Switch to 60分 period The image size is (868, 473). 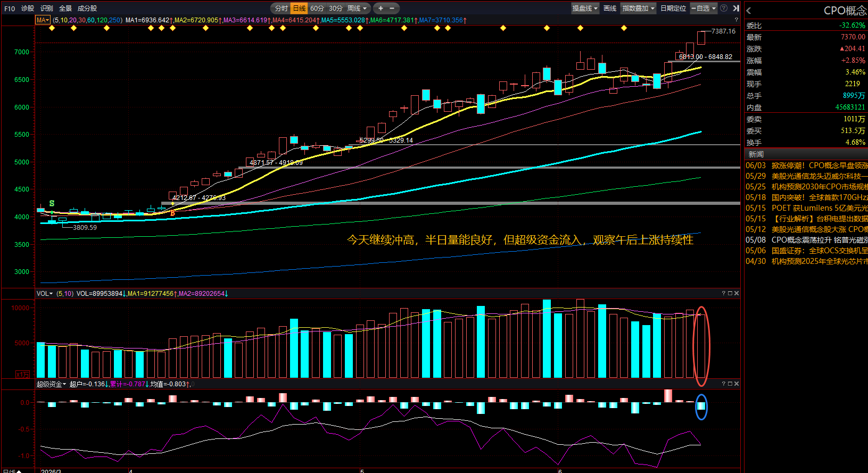click(317, 8)
